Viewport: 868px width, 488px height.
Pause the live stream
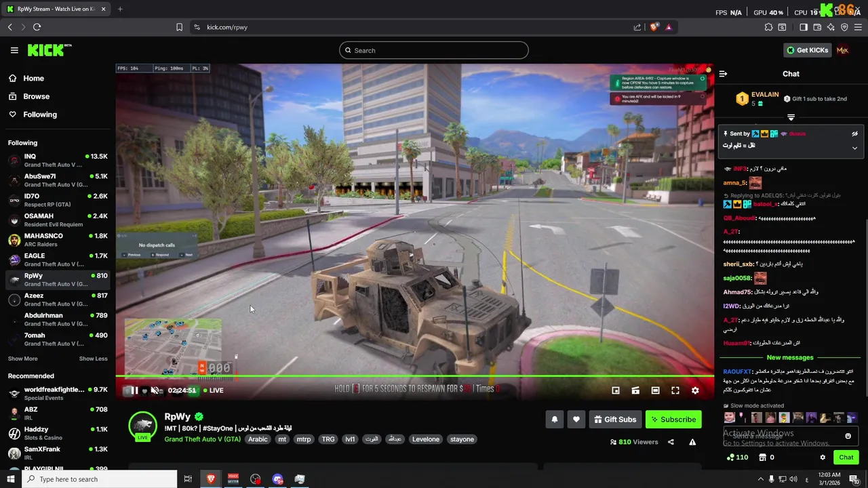[x=134, y=390]
